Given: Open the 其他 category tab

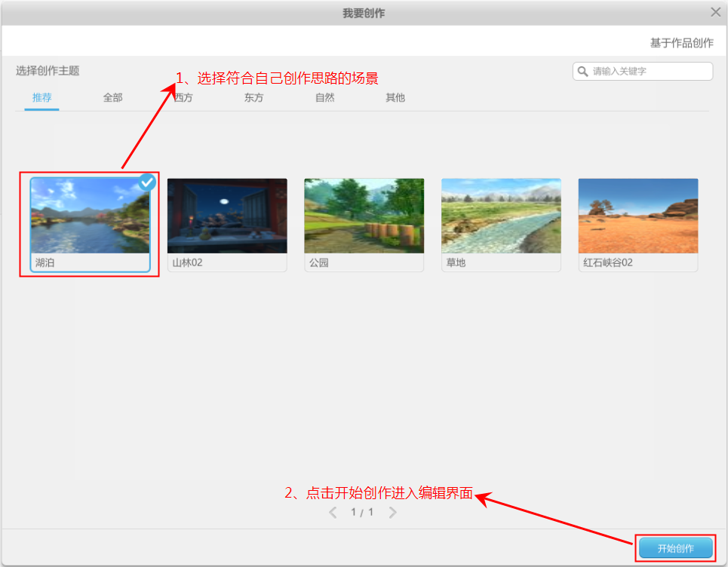Looking at the screenshot, I should point(395,97).
